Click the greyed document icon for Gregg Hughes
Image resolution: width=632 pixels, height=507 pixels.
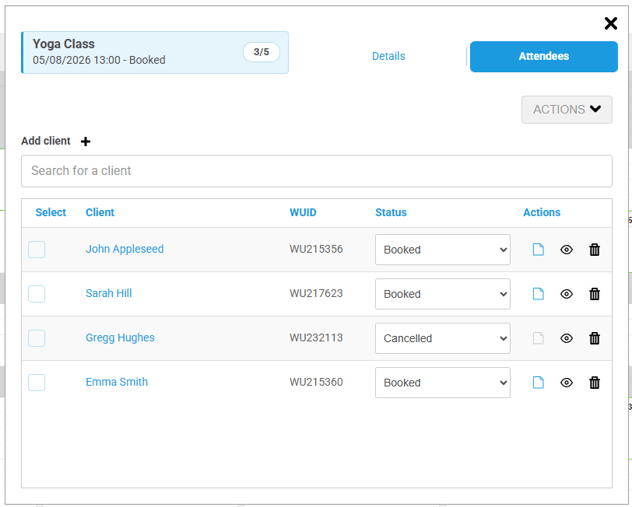[x=538, y=338]
